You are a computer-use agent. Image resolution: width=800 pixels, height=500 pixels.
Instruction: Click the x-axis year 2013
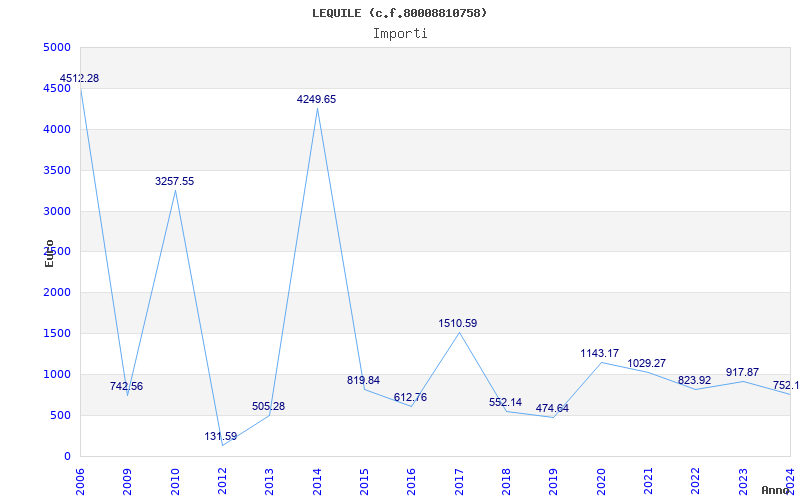coord(269,482)
